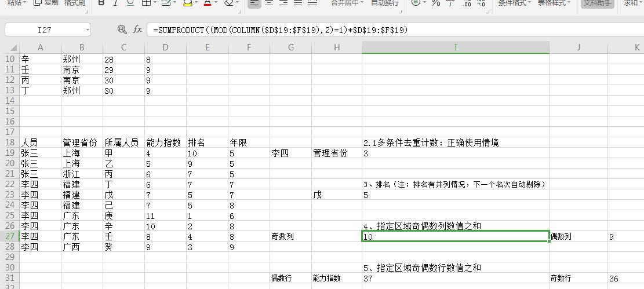Select column J header

[578, 47]
